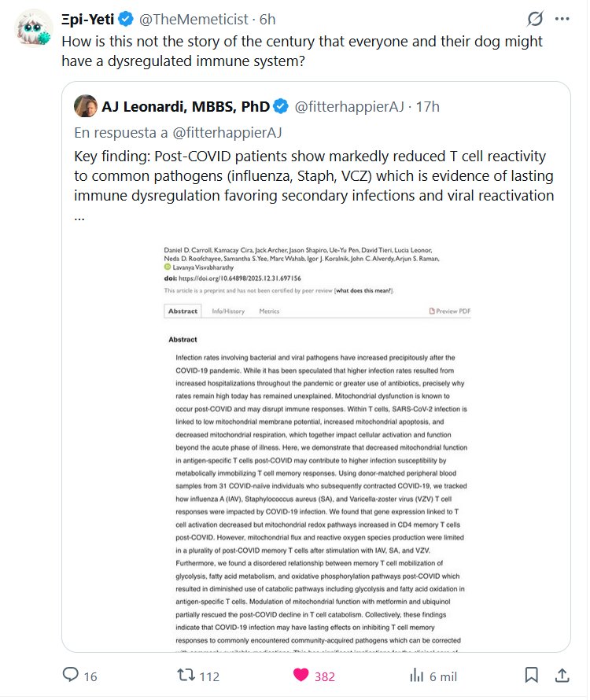Click the 6h tweet timestamp
The height and width of the screenshot is (700, 590).
click(267, 19)
